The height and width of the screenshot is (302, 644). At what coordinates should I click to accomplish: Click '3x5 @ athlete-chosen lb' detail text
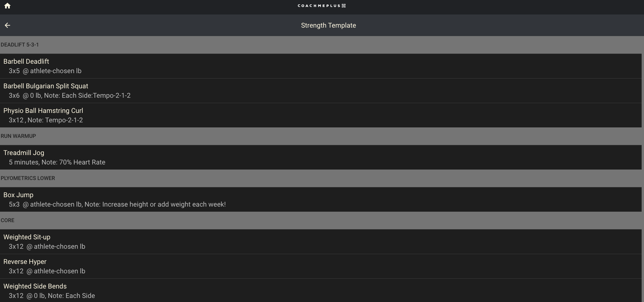(45, 71)
